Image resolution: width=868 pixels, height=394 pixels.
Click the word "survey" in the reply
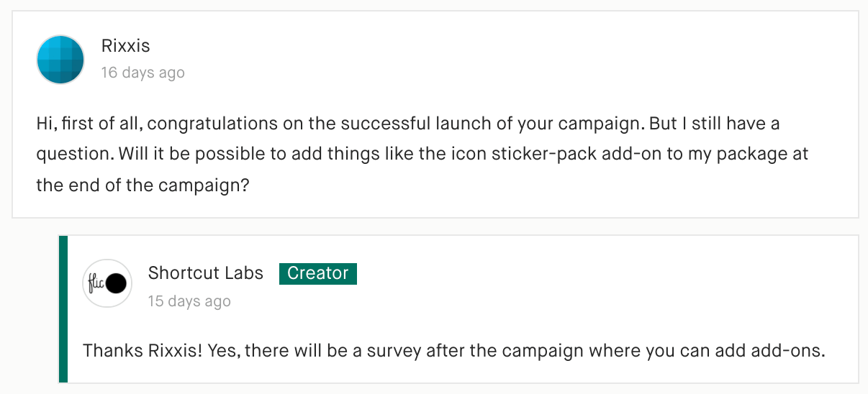coord(395,351)
